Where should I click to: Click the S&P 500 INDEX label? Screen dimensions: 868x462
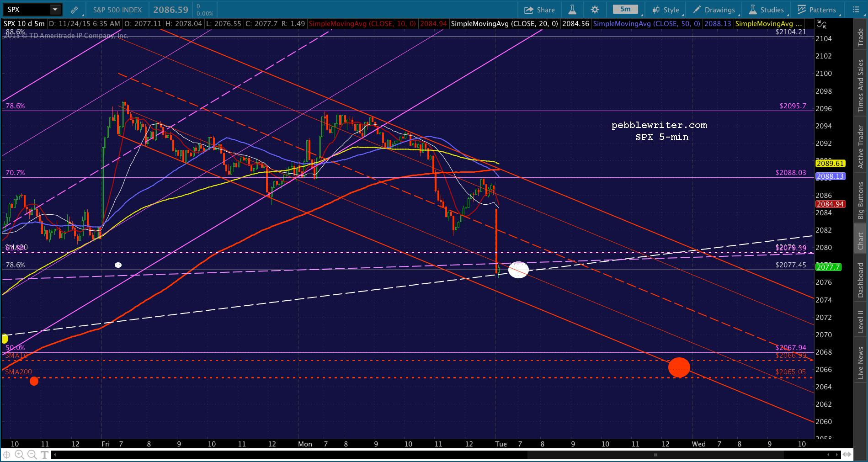(117, 10)
